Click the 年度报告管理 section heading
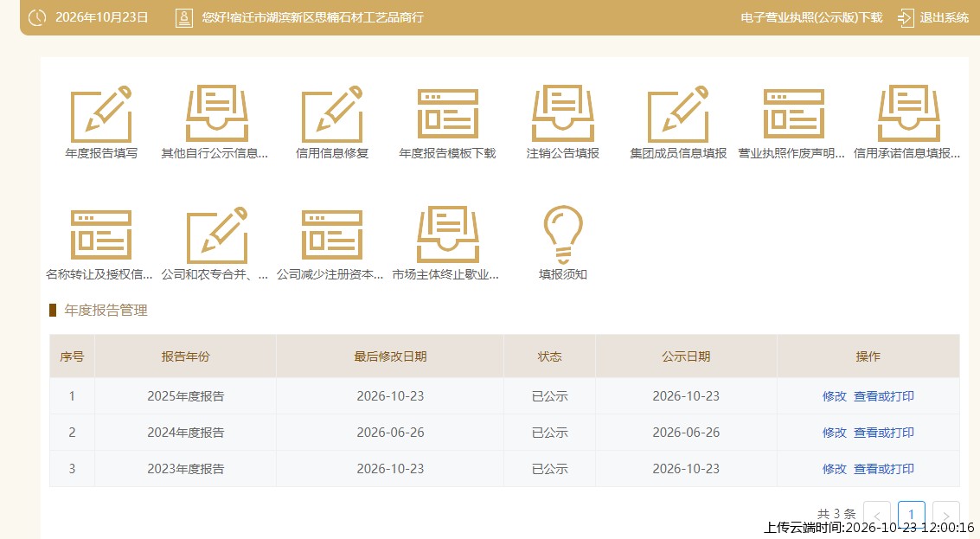Viewport: 980px width, 539px height. click(106, 310)
